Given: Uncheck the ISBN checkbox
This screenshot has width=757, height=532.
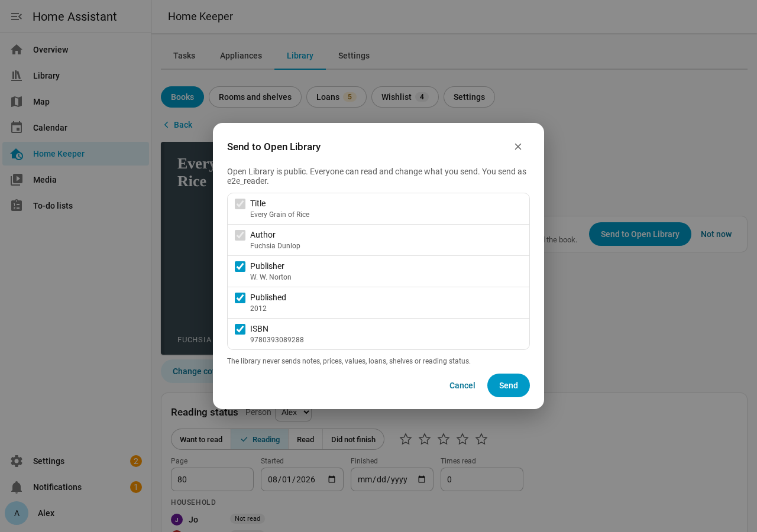Looking at the screenshot, I should pyautogui.click(x=240, y=329).
